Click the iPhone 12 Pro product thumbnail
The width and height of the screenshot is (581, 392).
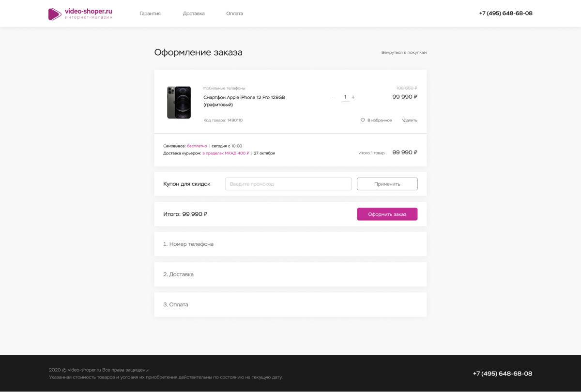click(x=179, y=102)
